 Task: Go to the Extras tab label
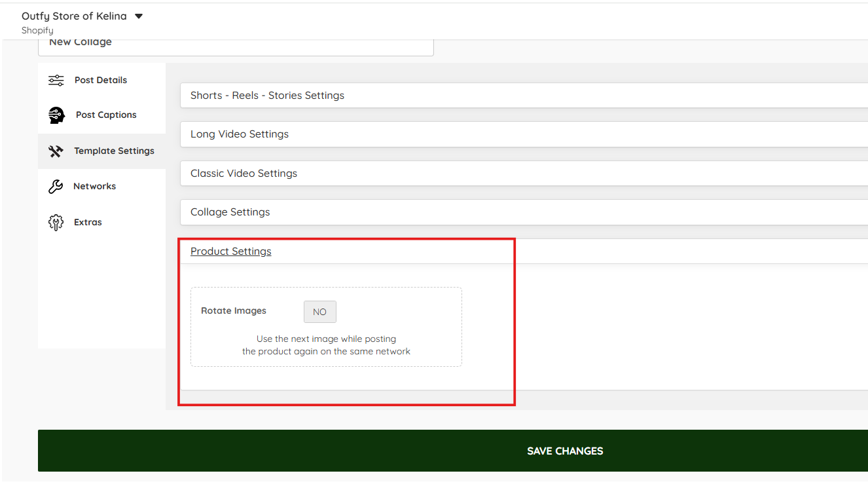pyautogui.click(x=88, y=222)
